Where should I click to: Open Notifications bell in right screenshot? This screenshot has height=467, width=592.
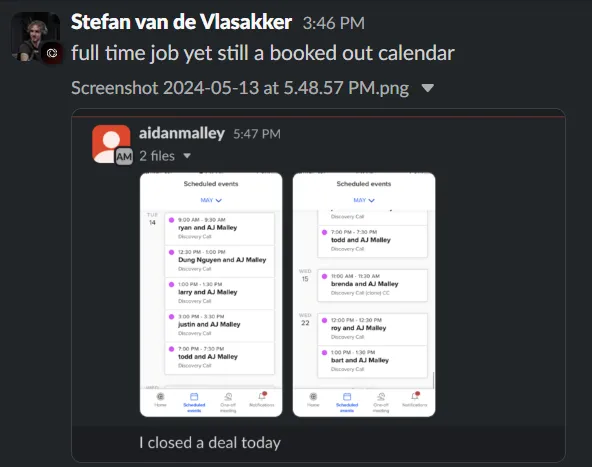[x=415, y=399]
